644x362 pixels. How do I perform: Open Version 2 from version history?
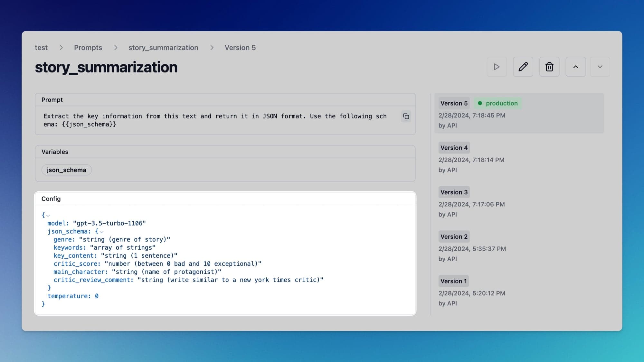(x=454, y=236)
